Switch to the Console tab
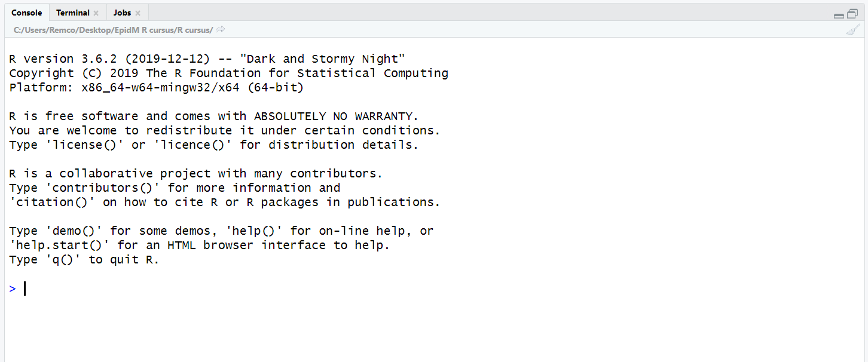 coord(27,13)
